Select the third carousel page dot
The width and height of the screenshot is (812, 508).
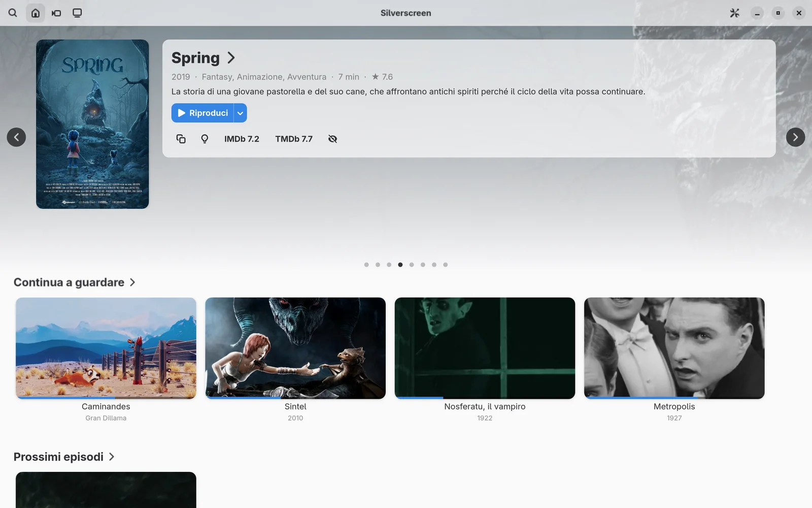click(x=389, y=265)
